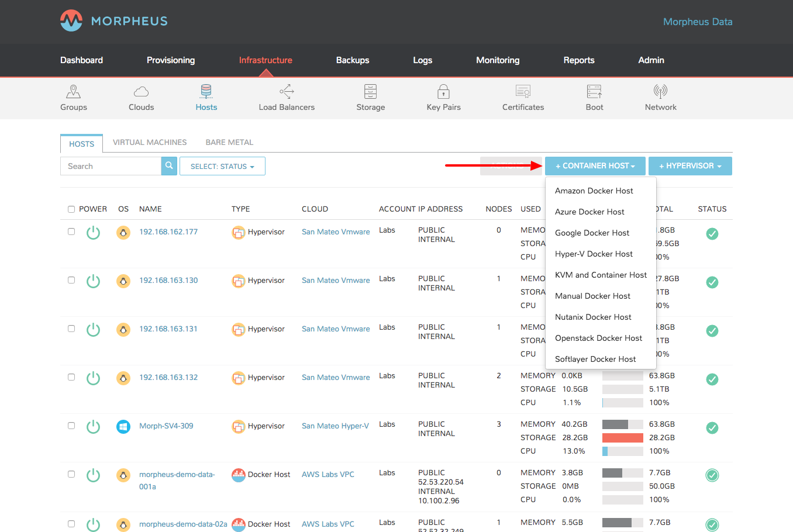Collapse the + Container Host dropdown
793x532 pixels.
[595, 166]
